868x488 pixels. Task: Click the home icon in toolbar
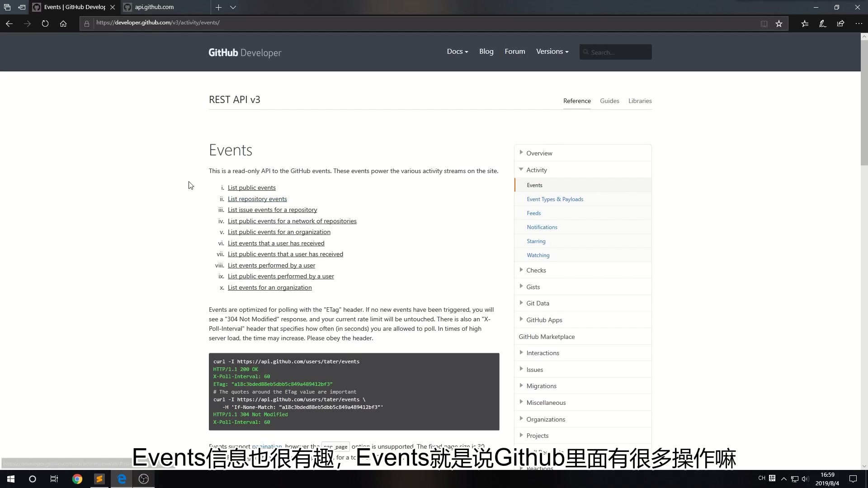tap(63, 23)
